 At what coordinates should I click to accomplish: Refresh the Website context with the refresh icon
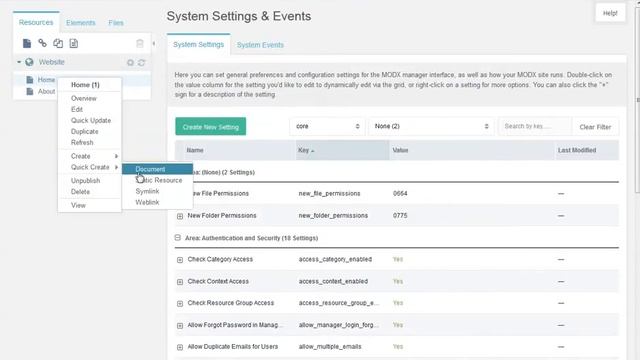pos(142,62)
